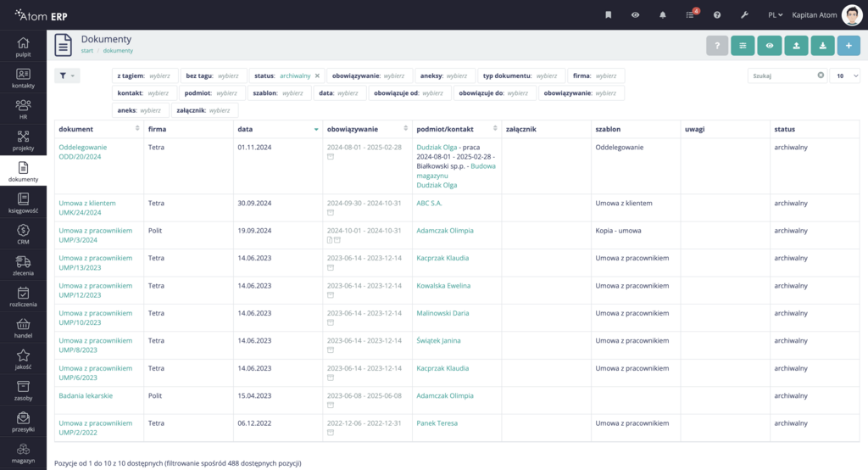Open the 'typ dokumentu' filter selector
868x470 pixels.
[520, 76]
